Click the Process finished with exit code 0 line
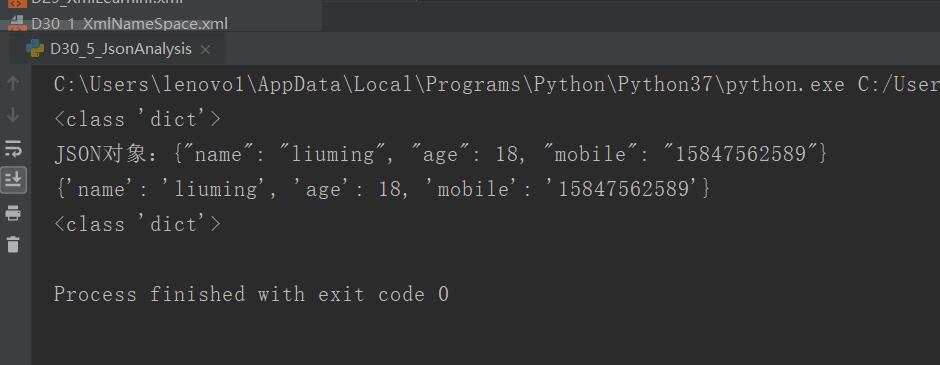The width and height of the screenshot is (940, 365). 251,294
